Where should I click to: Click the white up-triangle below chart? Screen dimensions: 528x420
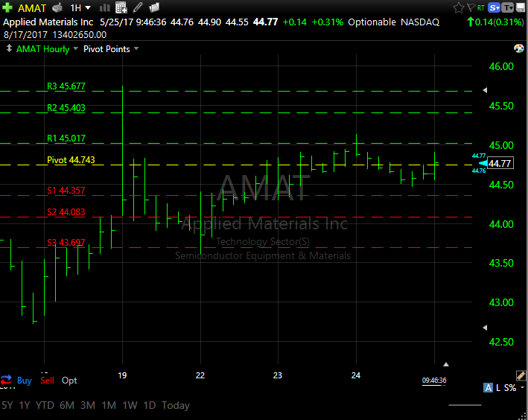pyautogui.click(x=446, y=364)
